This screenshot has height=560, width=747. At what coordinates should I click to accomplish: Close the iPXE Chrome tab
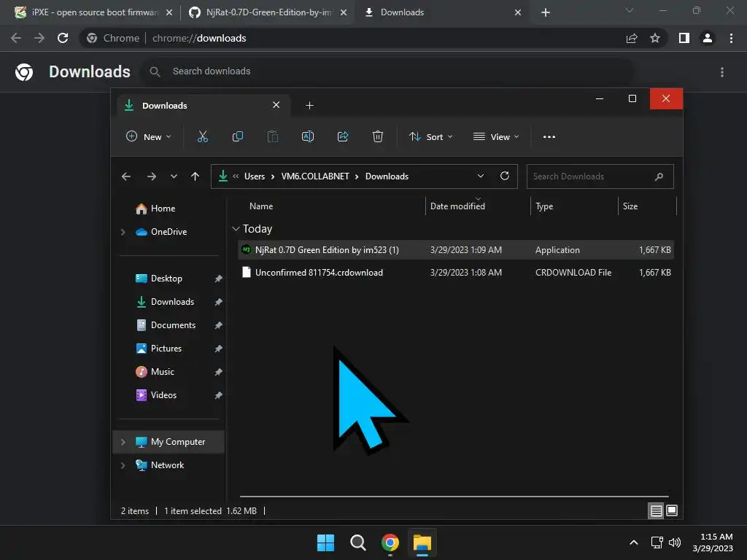click(x=169, y=12)
